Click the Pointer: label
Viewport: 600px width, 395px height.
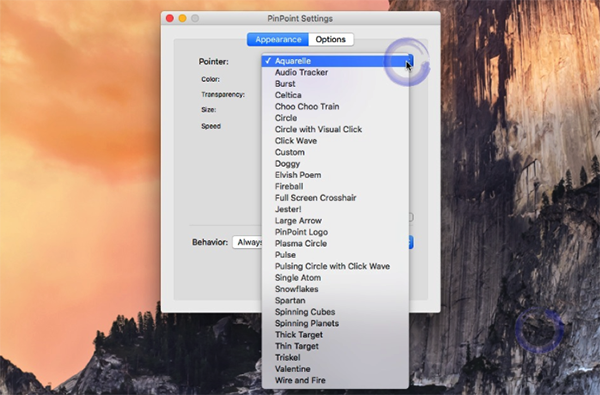point(214,62)
